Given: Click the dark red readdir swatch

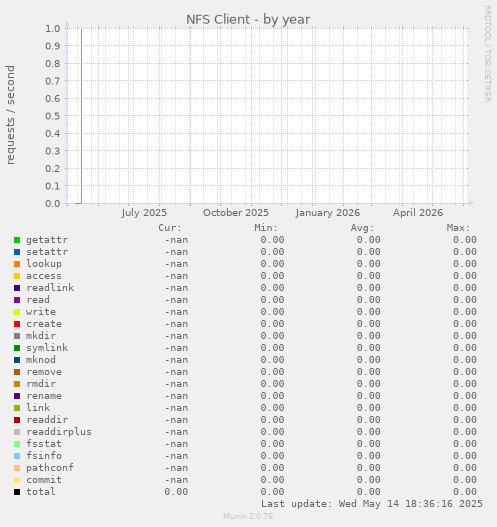Looking at the screenshot, I should [17, 420].
